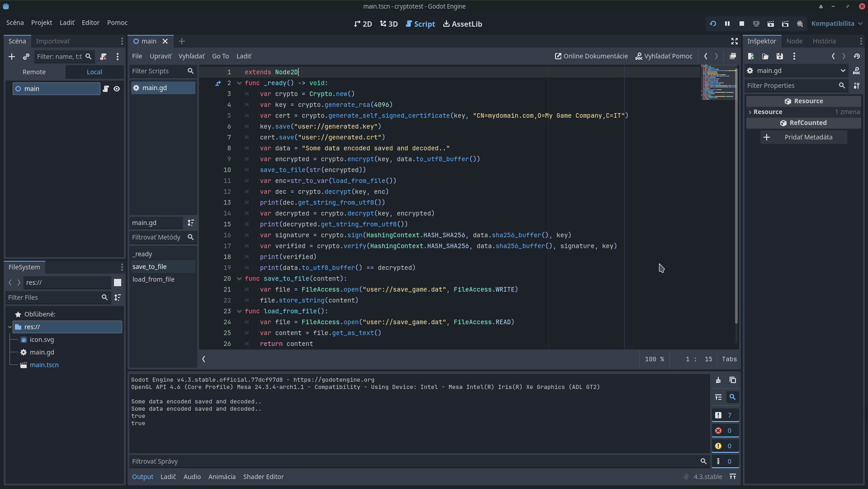
Task: Toggle visibility of the main node
Action: (117, 89)
